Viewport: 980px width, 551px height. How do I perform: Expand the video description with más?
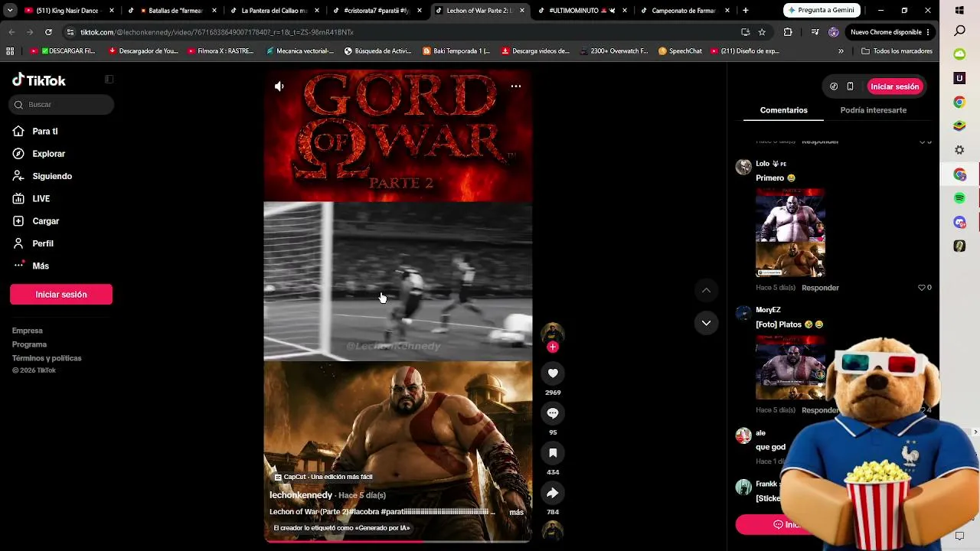(517, 512)
